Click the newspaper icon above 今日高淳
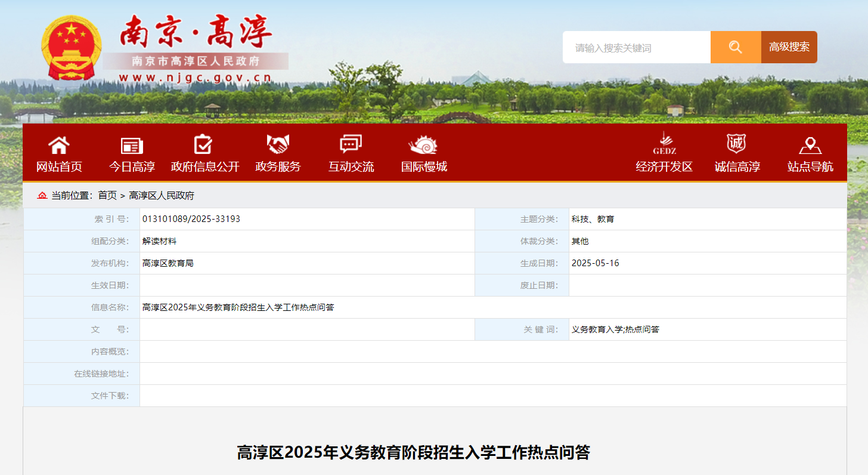The width and height of the screenshot is (868, 475). coord(132,145)
